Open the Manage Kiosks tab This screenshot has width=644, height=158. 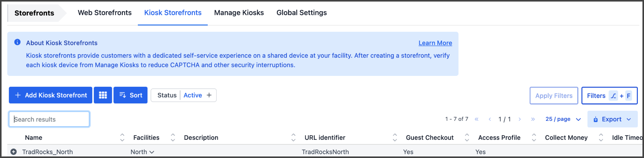239,13
